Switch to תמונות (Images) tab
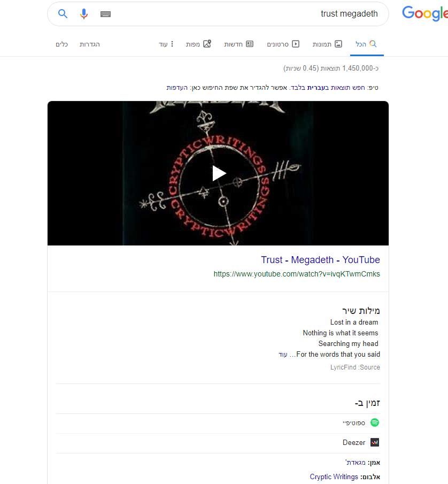448x484 pixels. click(327, 44)
